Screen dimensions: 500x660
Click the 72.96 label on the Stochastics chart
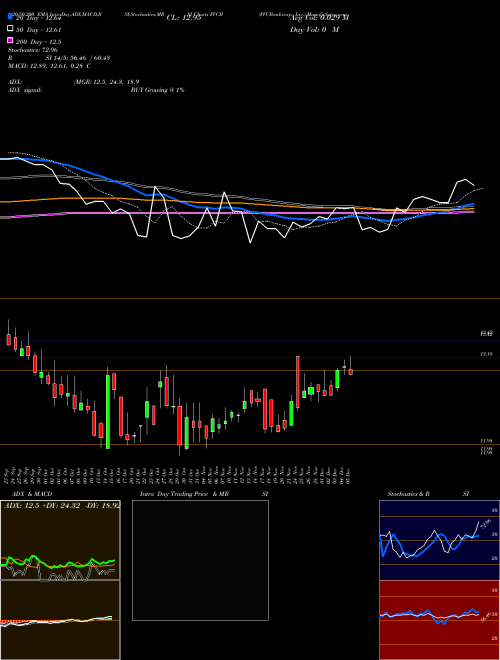(x=486, y=524)
